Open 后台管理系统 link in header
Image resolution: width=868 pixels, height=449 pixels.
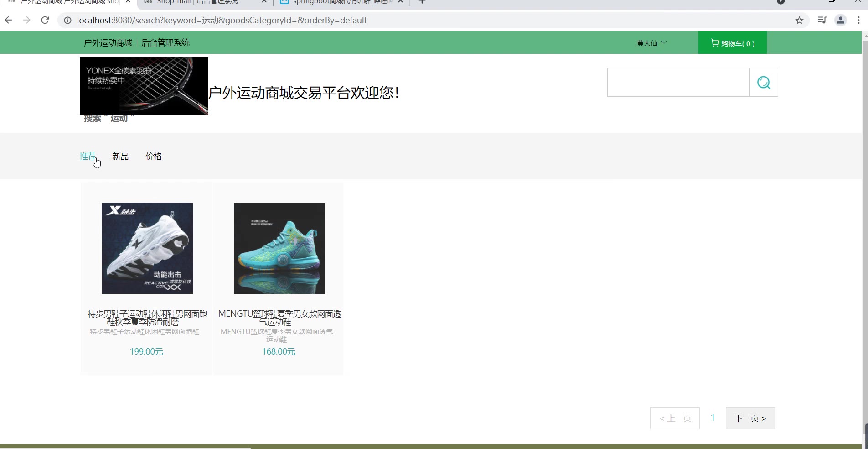165,42
